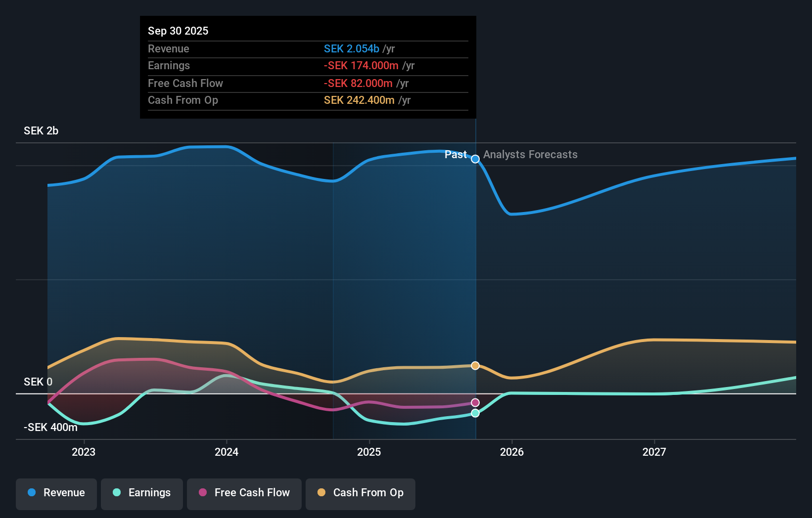Viewport: 812px width, 518px height.
Task: Toggle the Earnings series visibility
Action: click(x=141, y=493)
